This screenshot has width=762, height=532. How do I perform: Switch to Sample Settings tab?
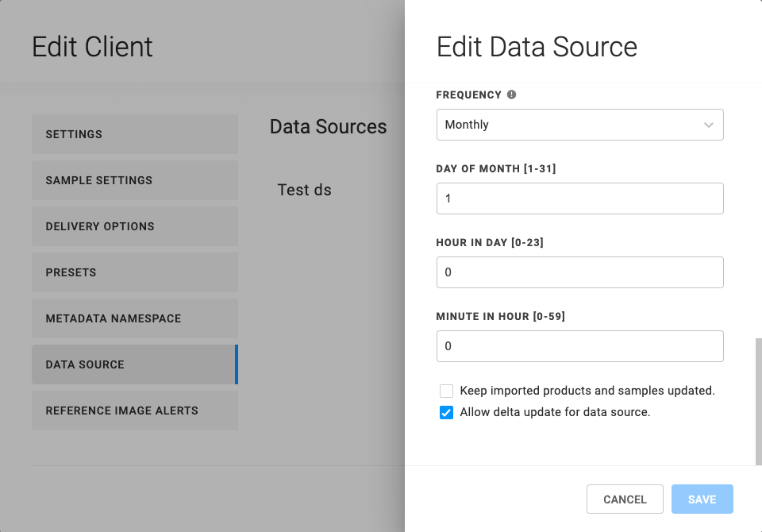[x=134, y=180]
